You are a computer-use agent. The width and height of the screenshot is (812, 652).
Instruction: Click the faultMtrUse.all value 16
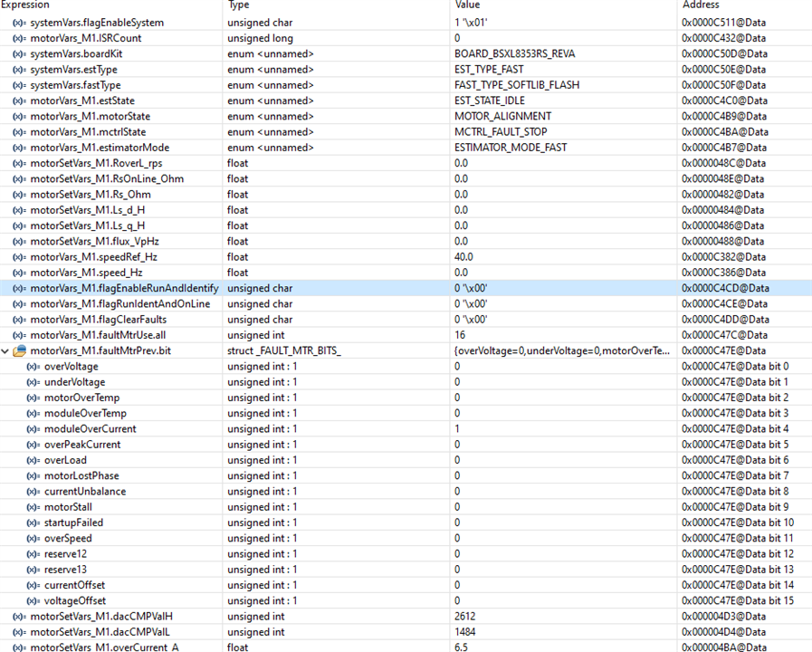click(x=460, y=335)
